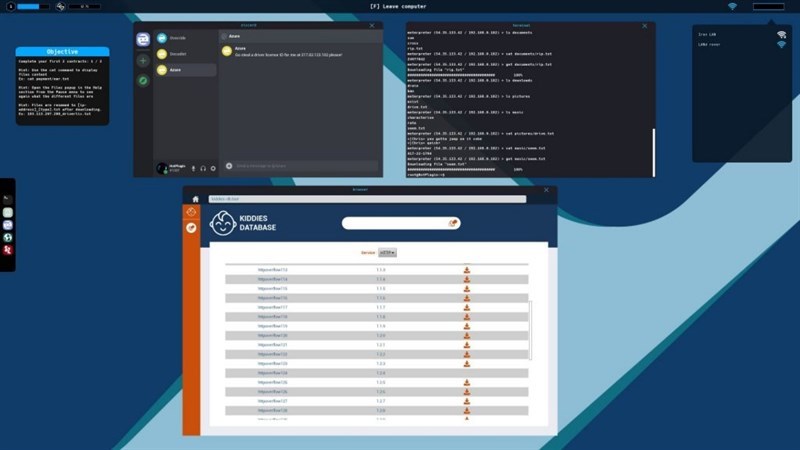Toggle headphones deafen in chat window
Screen dimensions: 800x450
coord(203,168)
